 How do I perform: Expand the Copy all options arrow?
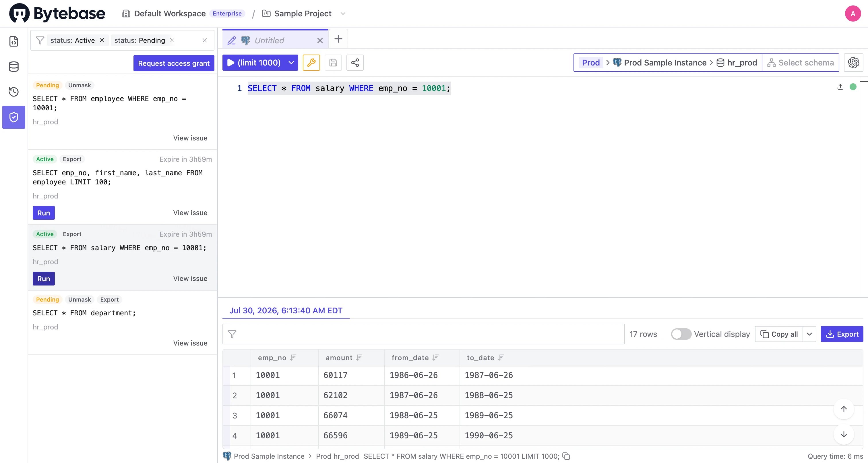click(x=809, y=334)
